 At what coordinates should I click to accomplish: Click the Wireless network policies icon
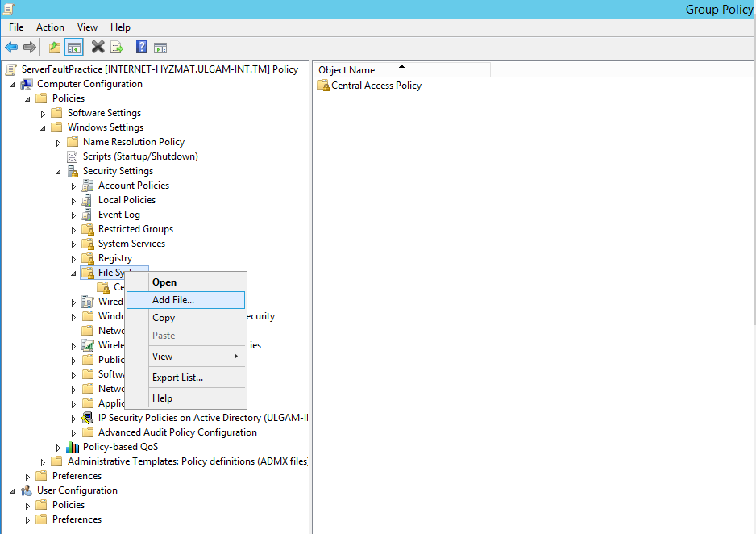[88, 345]
